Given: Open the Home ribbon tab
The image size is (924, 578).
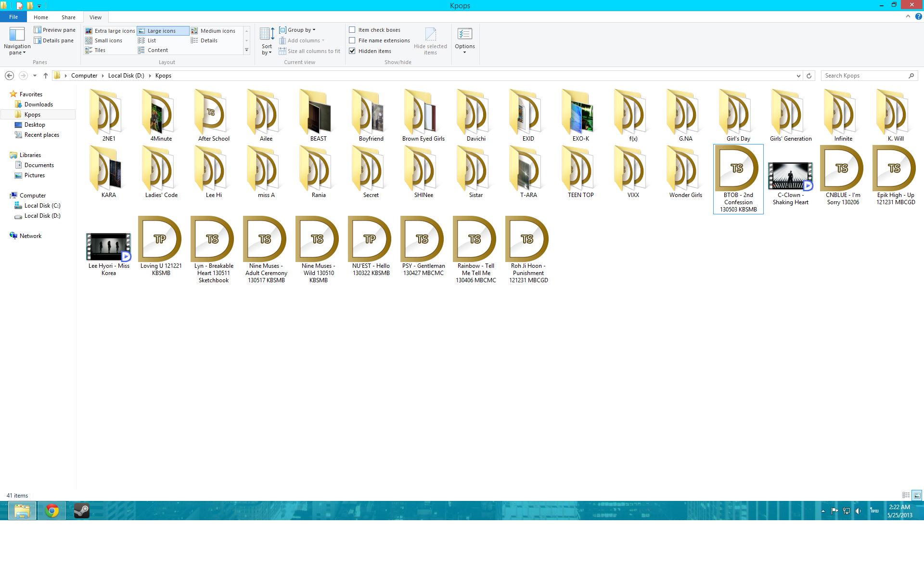Looking at the screenshot, I should click(x=41, y=17).
